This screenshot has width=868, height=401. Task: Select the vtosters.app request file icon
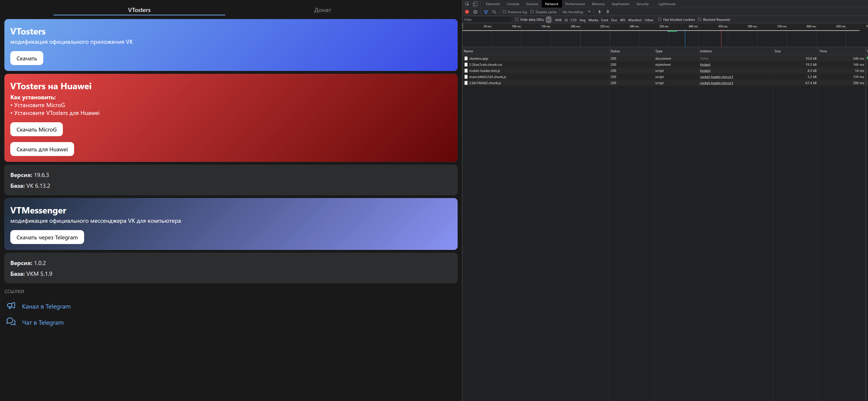(x=466, y=59)
